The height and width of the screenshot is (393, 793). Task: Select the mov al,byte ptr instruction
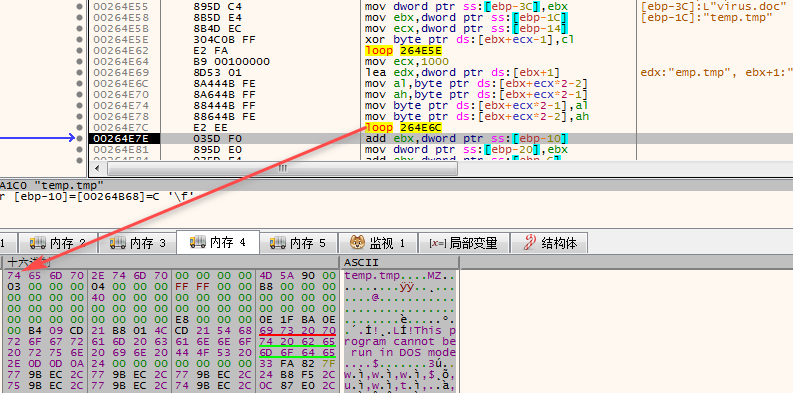[x=476, y=83]
